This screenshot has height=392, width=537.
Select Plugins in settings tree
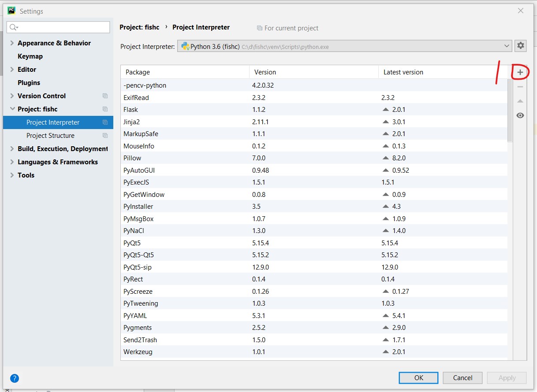coord(29,83)
